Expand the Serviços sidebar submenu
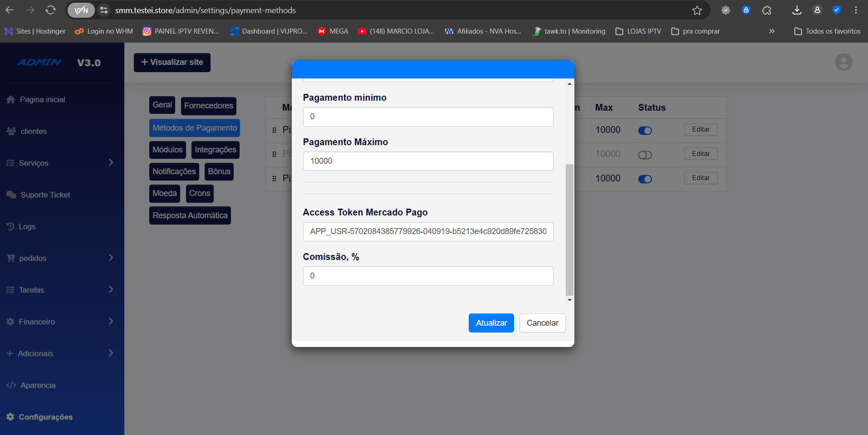This screenshot has height=435, width=868. click(111, 162)
